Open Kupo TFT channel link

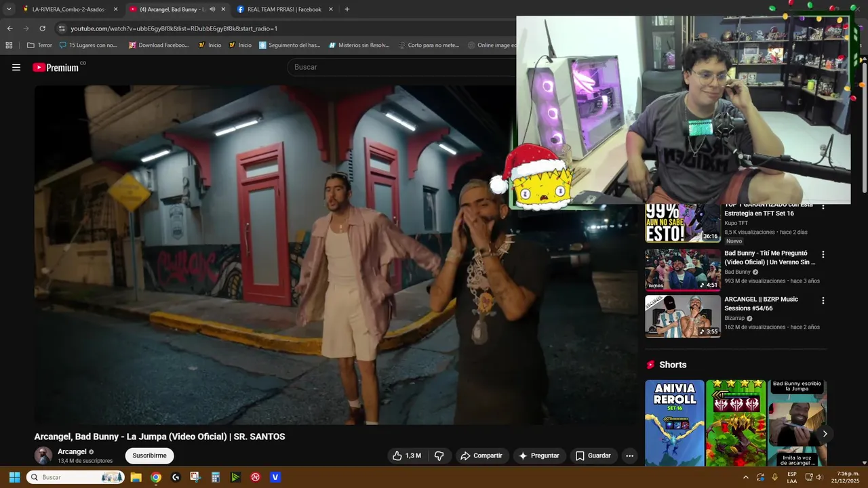pos(736,223)
